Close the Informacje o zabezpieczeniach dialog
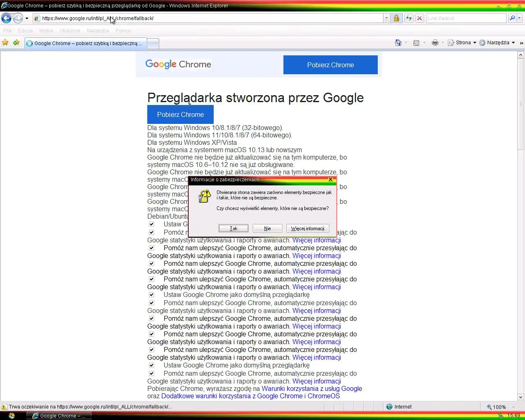Image resolution: width=525 pixels, height=420 pixels. [x=331, y=180]
